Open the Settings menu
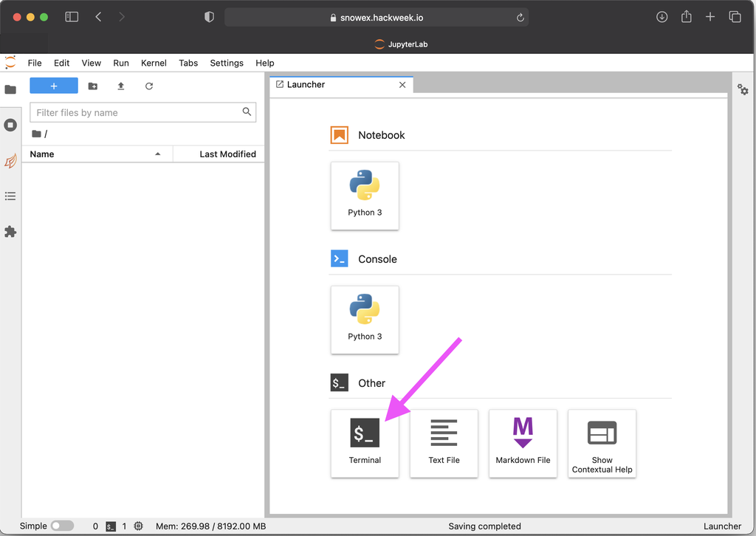 [226, 63]
